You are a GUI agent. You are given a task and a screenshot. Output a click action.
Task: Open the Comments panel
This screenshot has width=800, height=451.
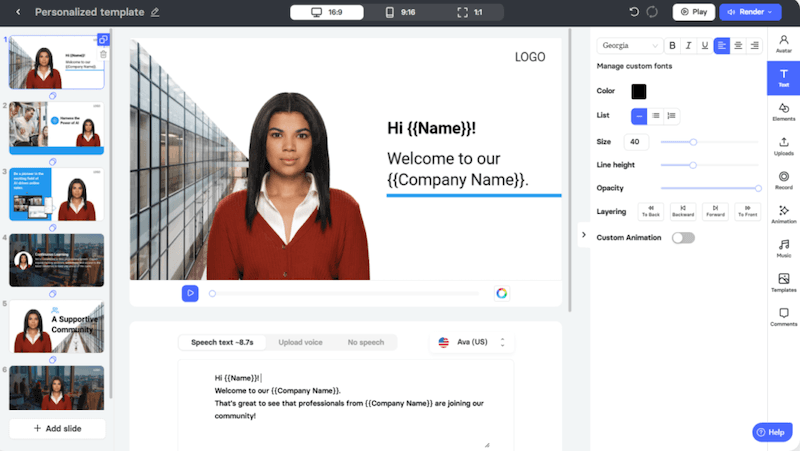tap(783, 317)
